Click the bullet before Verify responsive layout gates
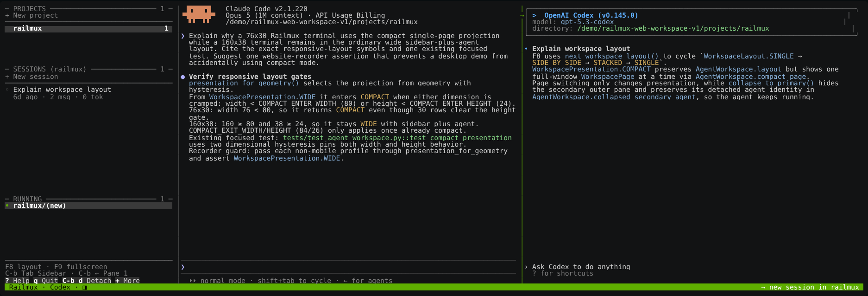 [183, 77]
